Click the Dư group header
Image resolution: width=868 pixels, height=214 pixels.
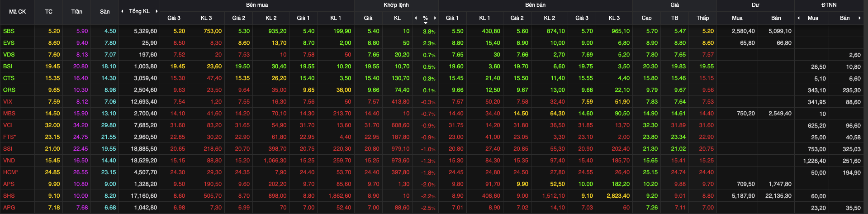(x=756, y=5)
